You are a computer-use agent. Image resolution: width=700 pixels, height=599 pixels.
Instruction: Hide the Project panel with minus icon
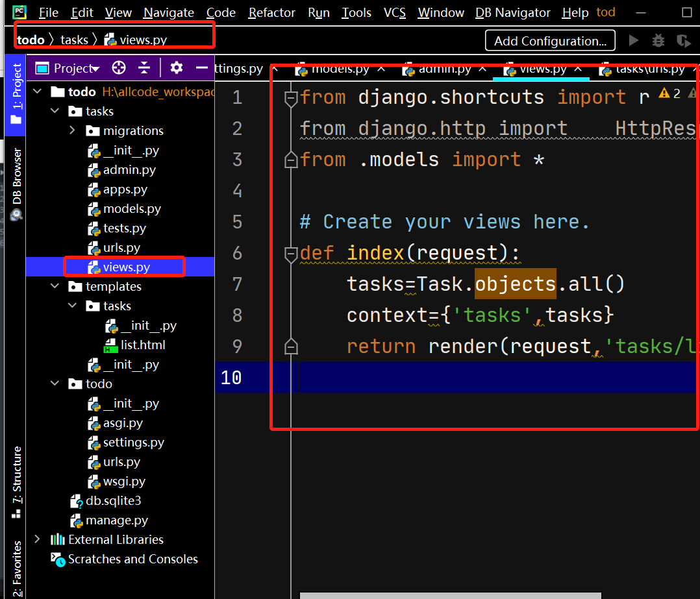tap(202, 67)
